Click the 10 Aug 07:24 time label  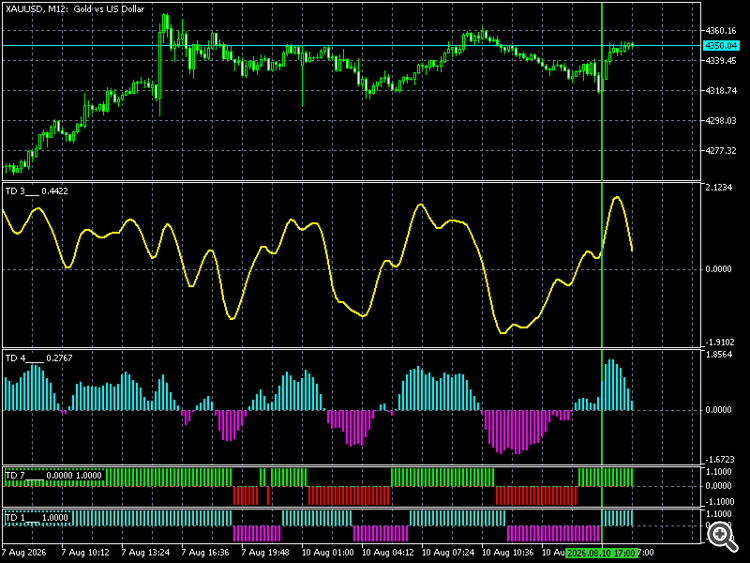[448, 553]
